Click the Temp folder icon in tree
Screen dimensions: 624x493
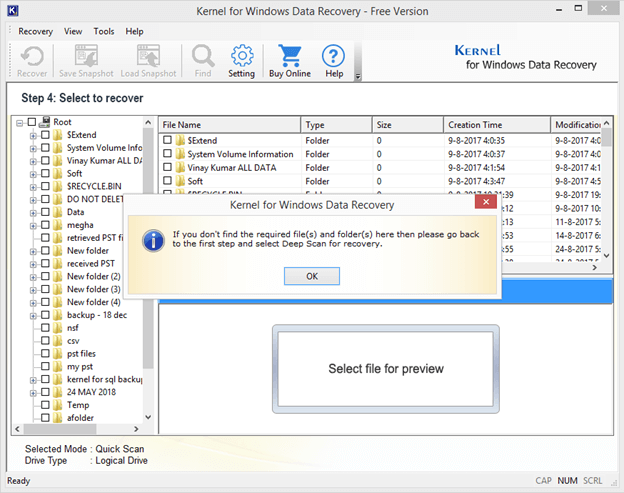click(x=58, y=405)
